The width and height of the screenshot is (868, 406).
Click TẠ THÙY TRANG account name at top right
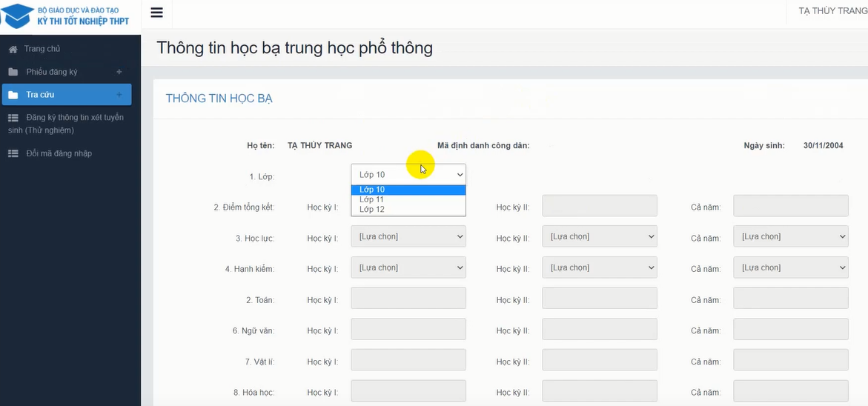point(832,11)
